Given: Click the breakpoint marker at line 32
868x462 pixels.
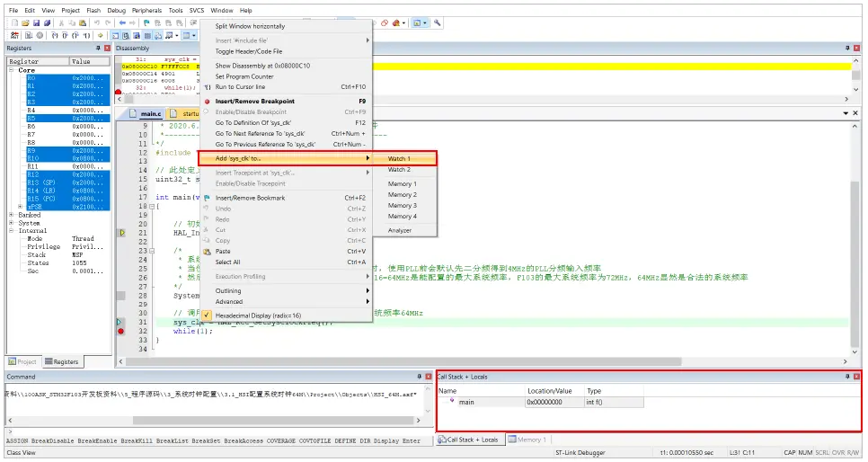Looking at the screenshot, I should coord(121,332).
